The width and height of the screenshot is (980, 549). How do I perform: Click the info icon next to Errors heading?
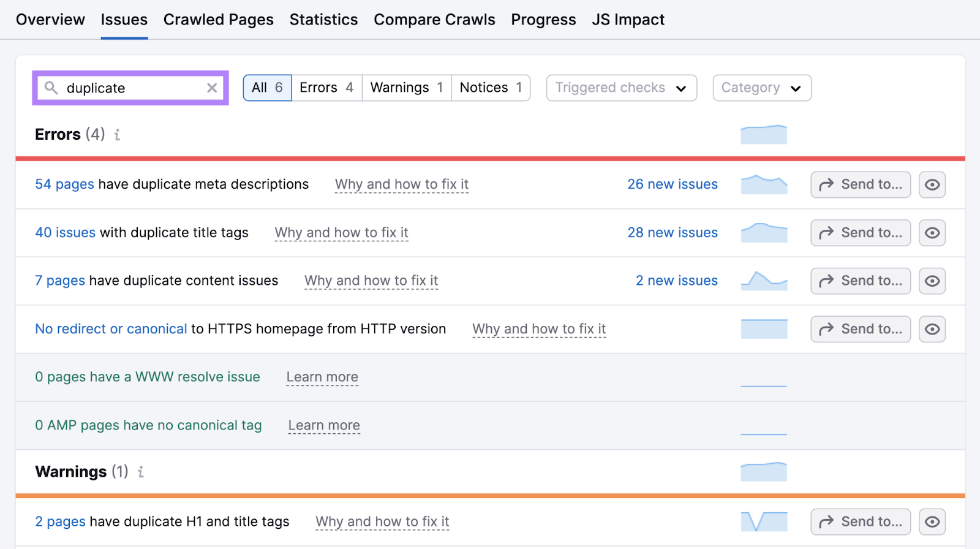click(117, 135)
